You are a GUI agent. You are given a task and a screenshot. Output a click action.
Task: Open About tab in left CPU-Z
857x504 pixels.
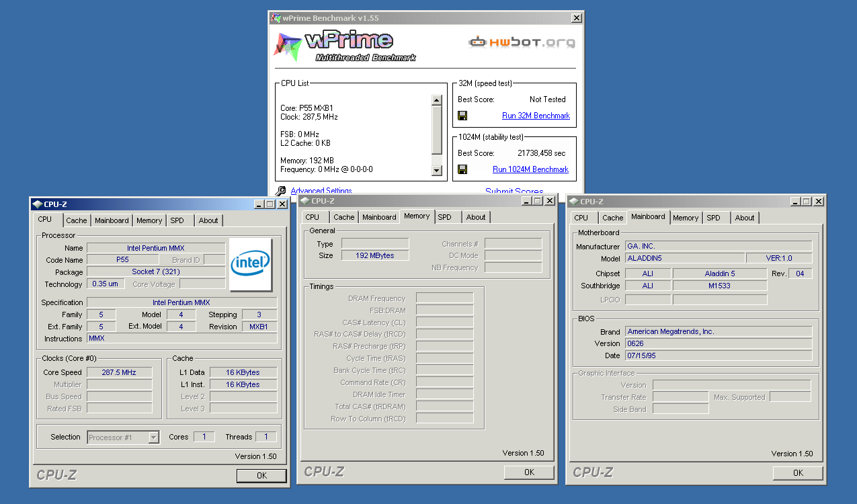click(208, 220)
